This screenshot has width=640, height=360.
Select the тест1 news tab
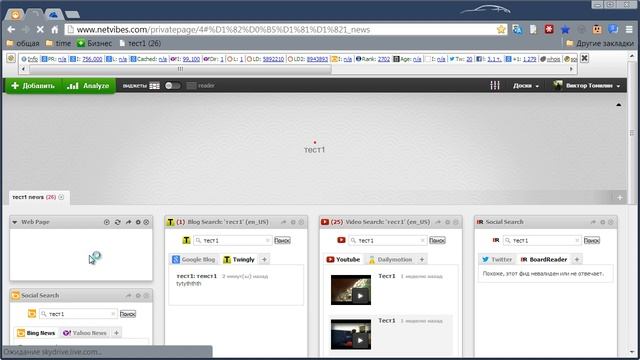34,197
